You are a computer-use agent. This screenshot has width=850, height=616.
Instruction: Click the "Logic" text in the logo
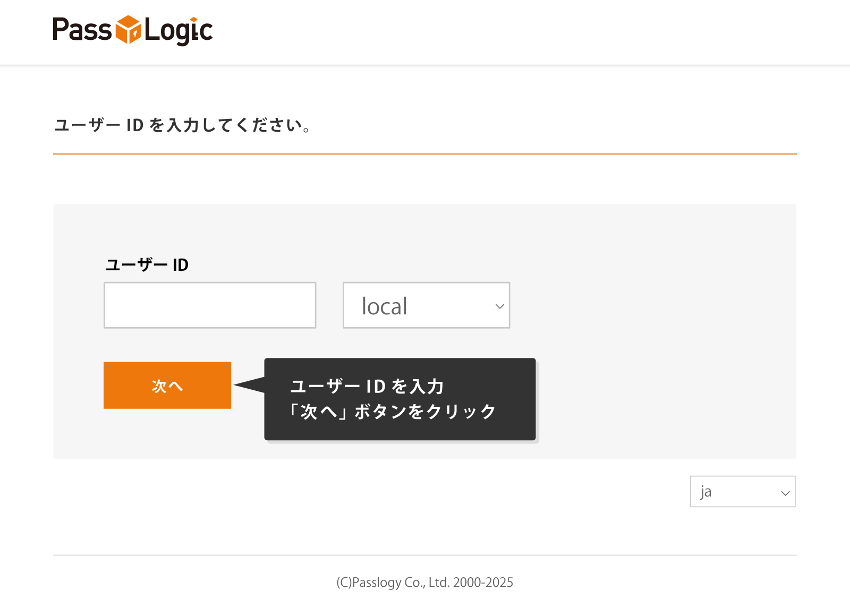[178, 31]
